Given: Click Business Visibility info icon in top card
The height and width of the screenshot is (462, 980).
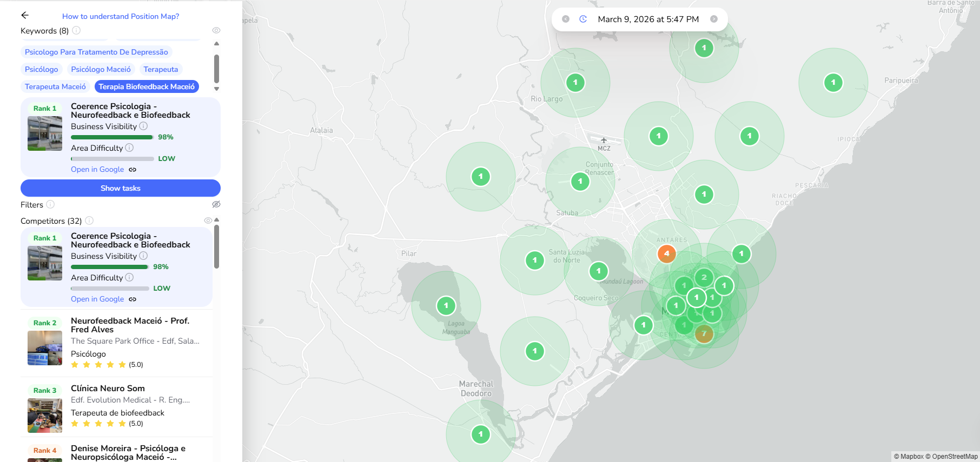Looking at the screenshot, I should coord(143,126).
